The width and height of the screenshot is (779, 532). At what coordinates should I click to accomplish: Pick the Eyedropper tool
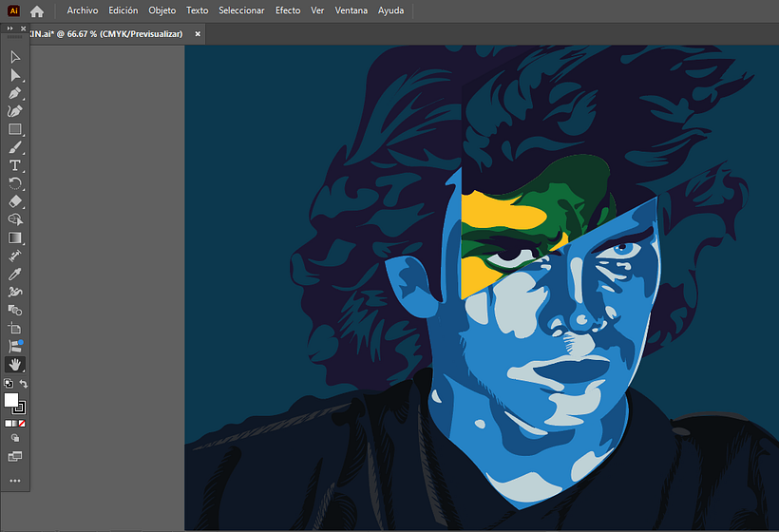pyautogui.click(x=15, y=274)
